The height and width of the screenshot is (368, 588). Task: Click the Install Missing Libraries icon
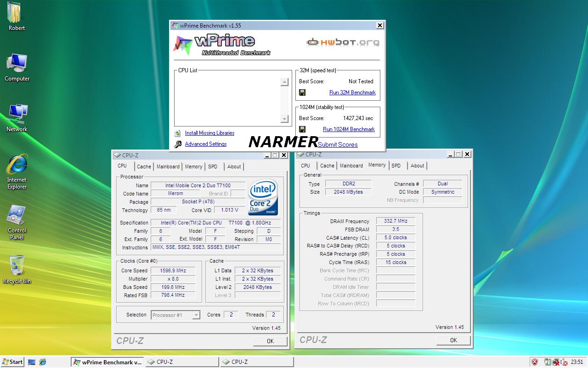point(178,133)
